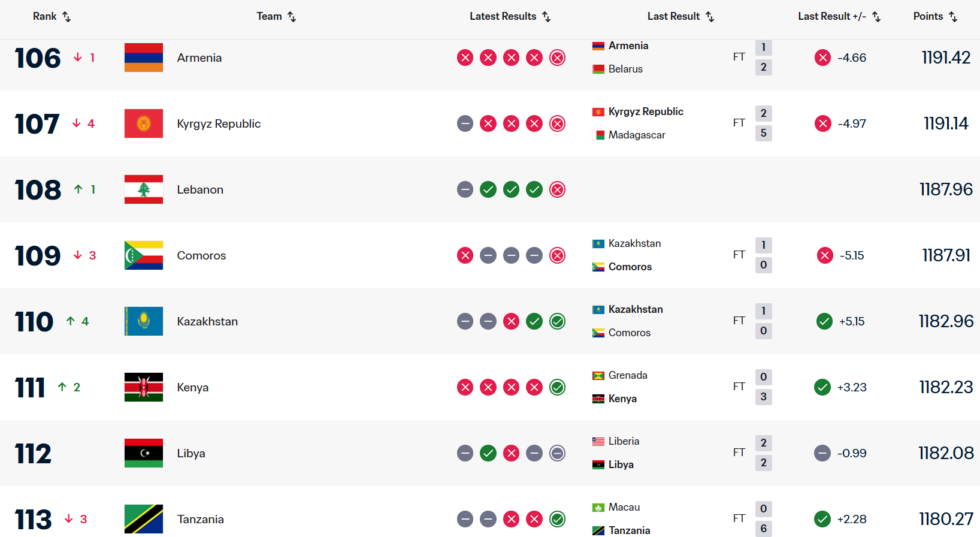Click the Libya flag icon

[144, 453]
